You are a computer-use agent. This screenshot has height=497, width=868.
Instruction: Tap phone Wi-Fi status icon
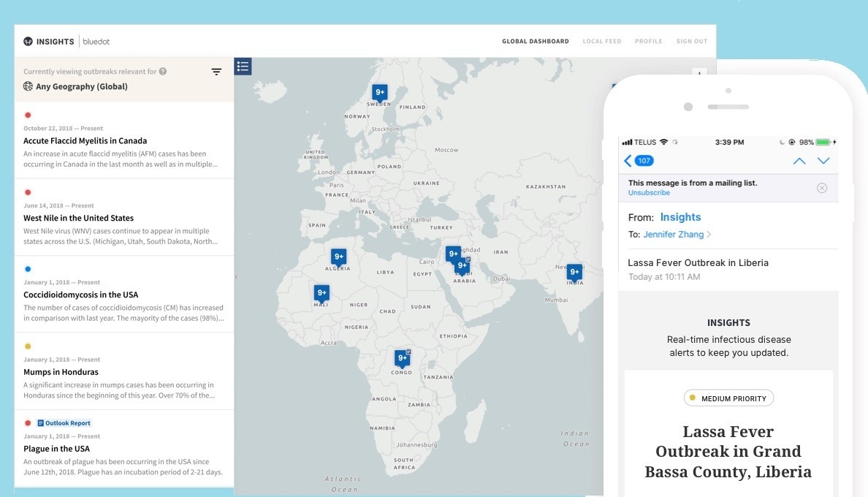(x=663, y=143)
